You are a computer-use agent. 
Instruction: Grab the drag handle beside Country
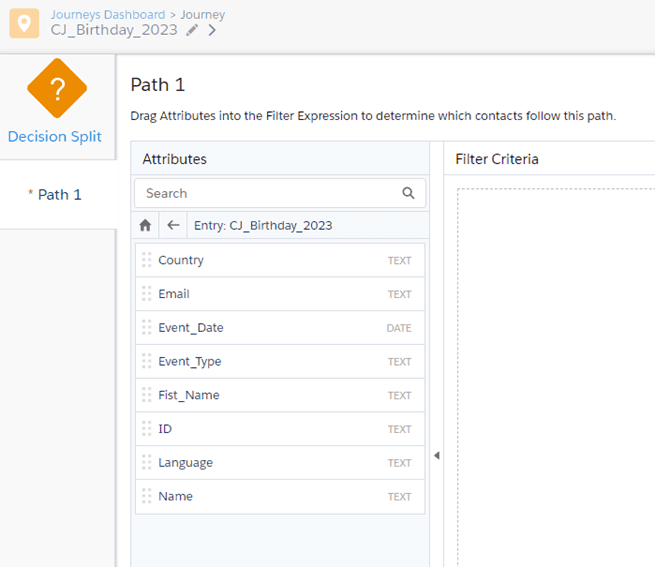tap(147, 260)
